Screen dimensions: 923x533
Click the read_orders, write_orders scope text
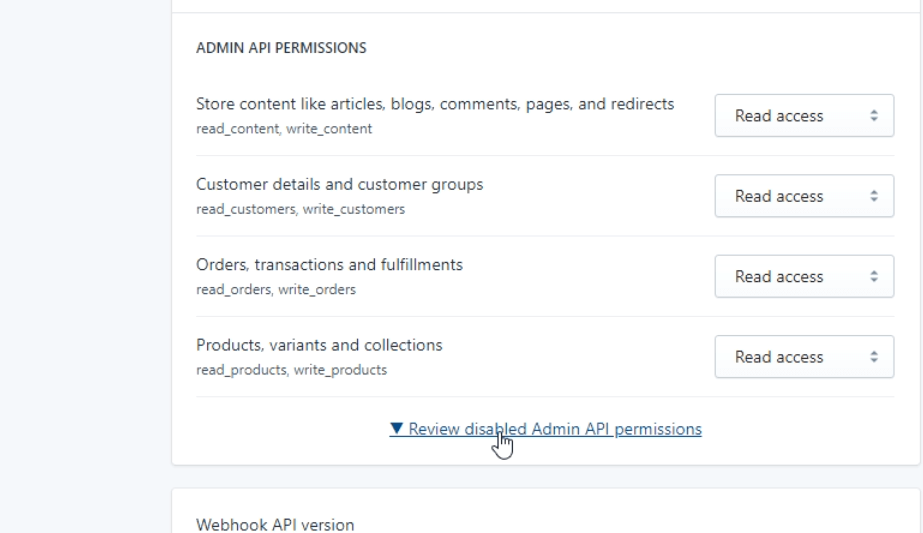276,290
